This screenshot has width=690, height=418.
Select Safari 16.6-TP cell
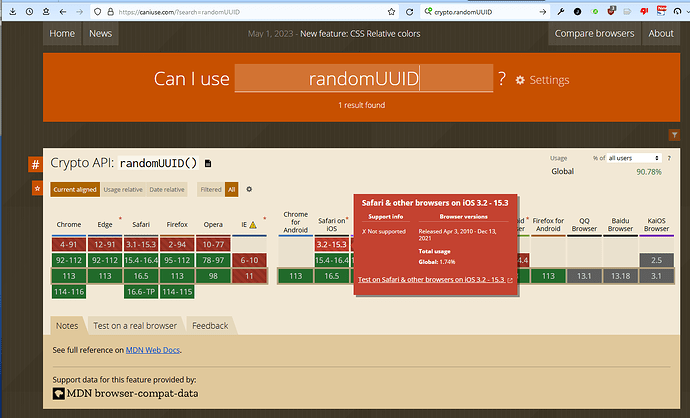141,292
